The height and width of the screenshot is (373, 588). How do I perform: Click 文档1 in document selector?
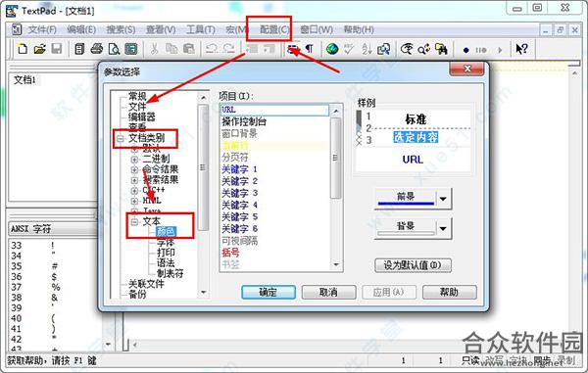pyautogui.click(x=24, y=79)
